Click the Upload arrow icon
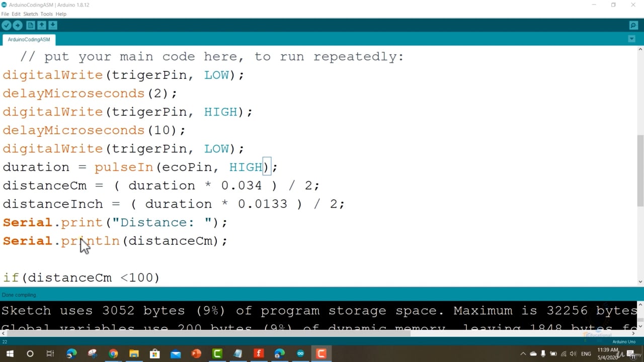 tap(18, 25)
